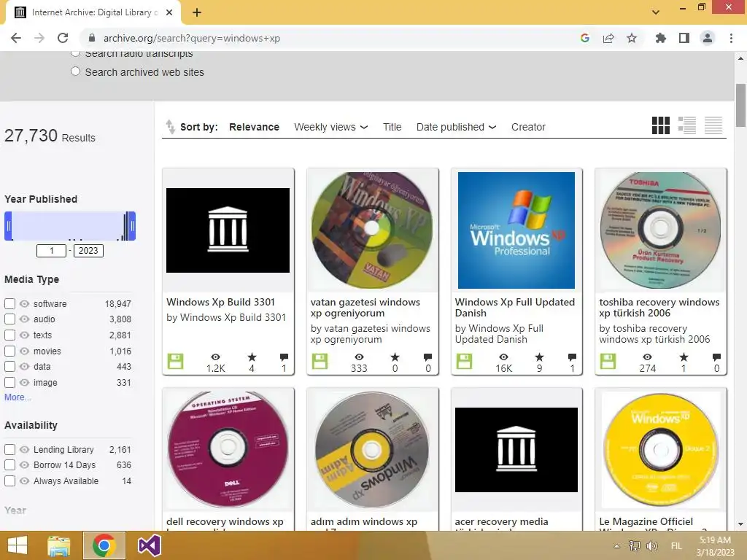747x560 pixels.
Task: Click the taskbar network icon
Action: point(635,545)
